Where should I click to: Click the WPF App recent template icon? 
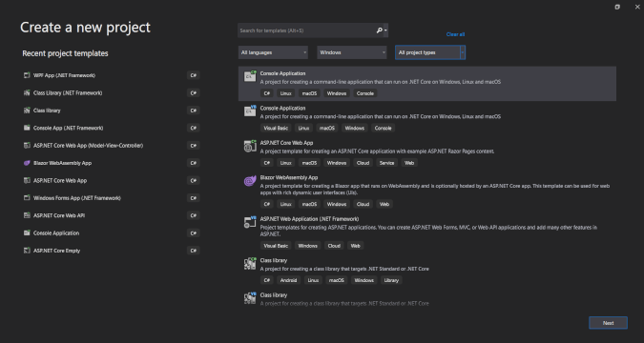27,75
